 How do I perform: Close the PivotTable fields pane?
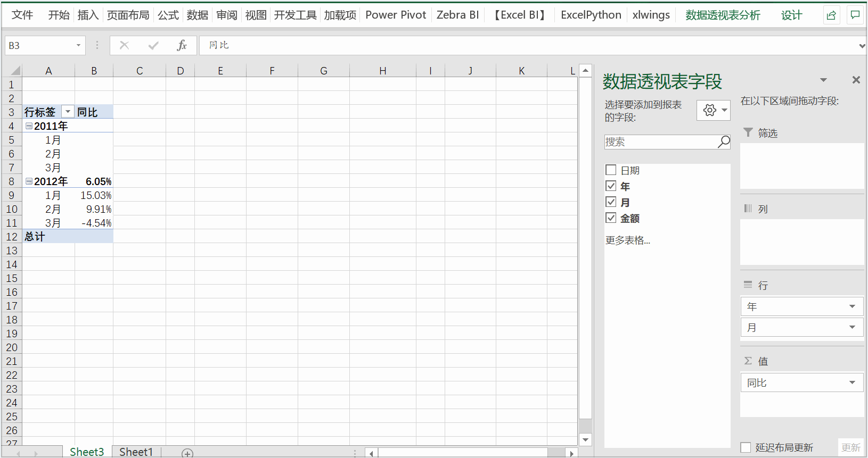point(856,80)
